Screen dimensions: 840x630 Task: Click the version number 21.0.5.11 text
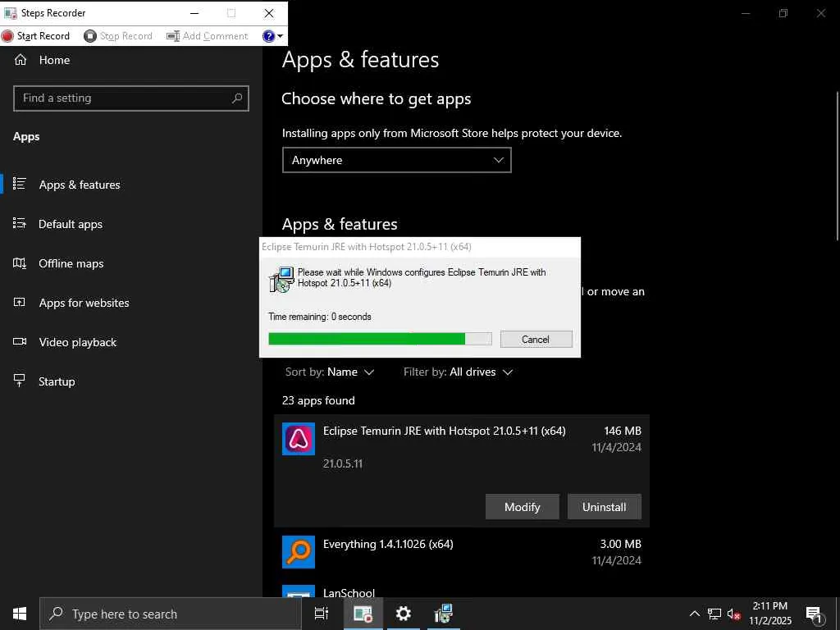(x=343, y=463)
